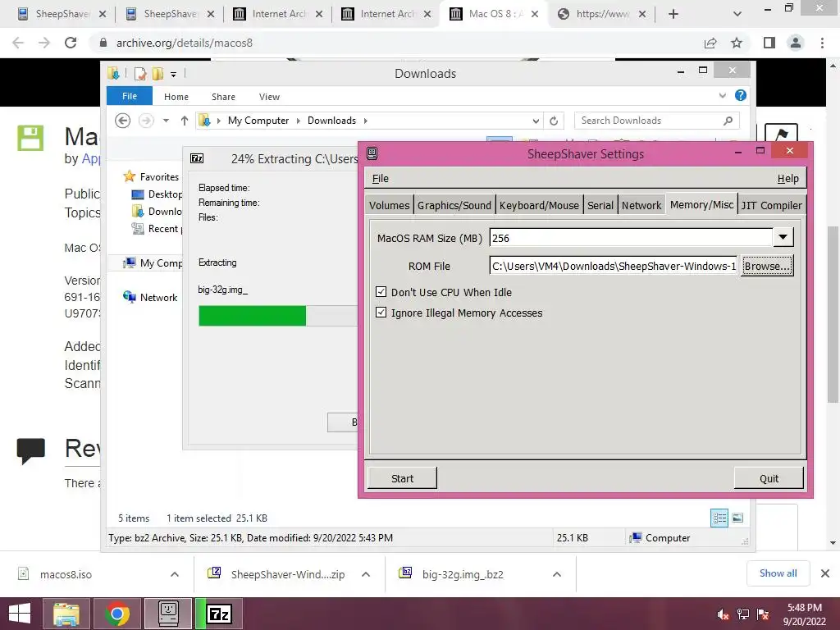Image resolution: width=840 pixels, height=630 pixels.
Task: Switch to the Keyboard/Mouse tab
Action: point(539,205)
